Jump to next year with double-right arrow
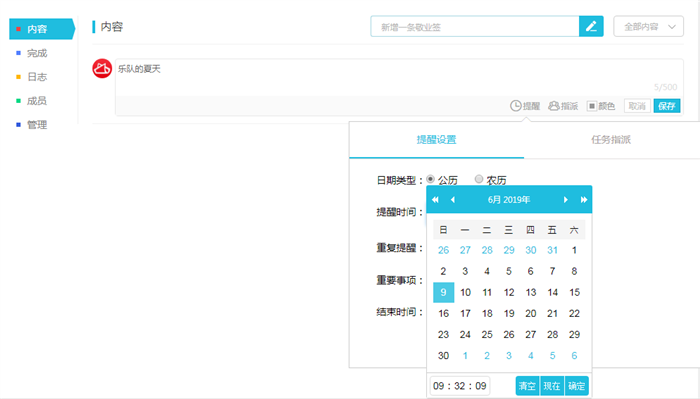Viewport: 700px width, 399px height. click(583, 200)
